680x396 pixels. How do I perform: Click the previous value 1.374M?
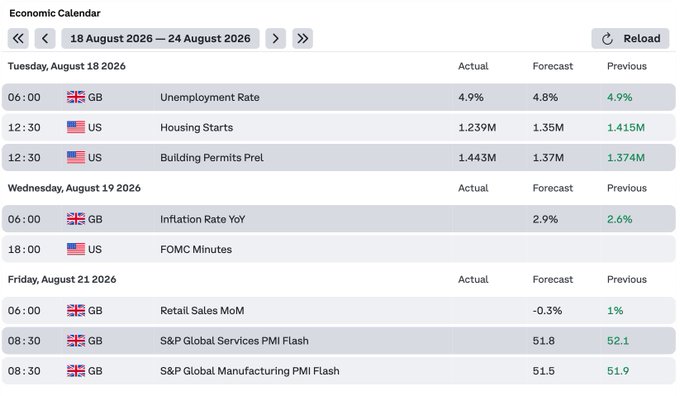tap(626, 157)
